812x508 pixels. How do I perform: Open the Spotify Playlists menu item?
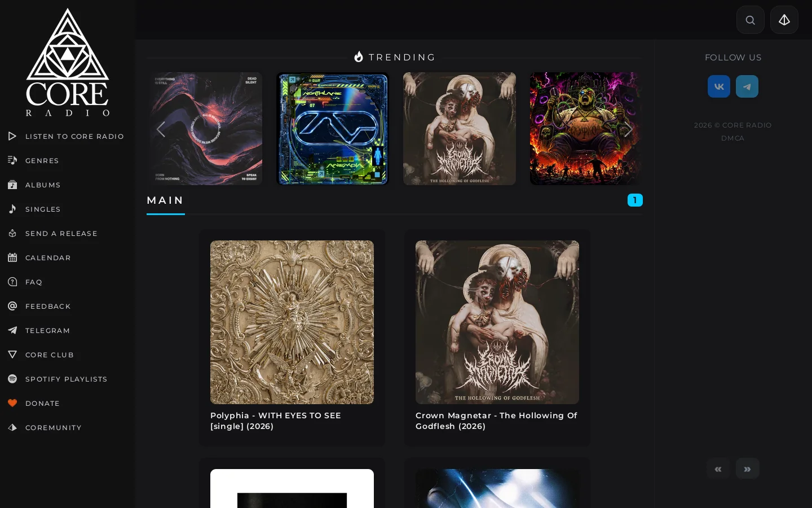click(67, 379)
